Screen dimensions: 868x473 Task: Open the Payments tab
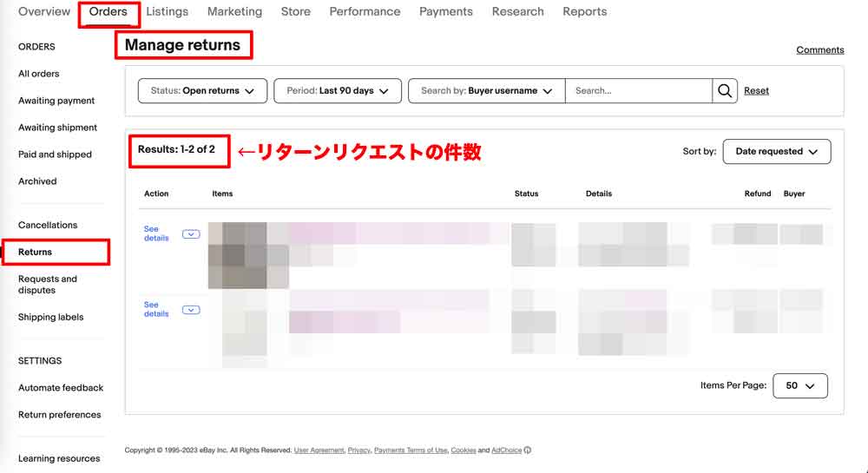(x=446, y=11)
